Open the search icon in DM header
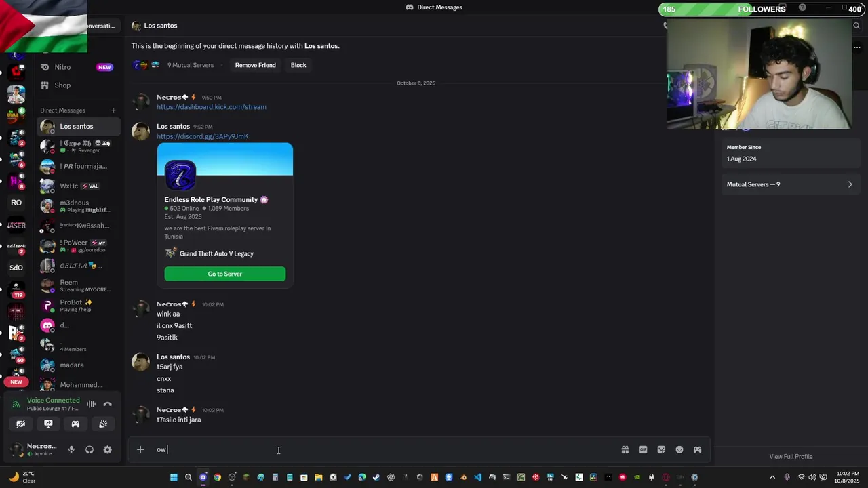The width and height of the screenshot is (868, 488). [x=856, y=26]
